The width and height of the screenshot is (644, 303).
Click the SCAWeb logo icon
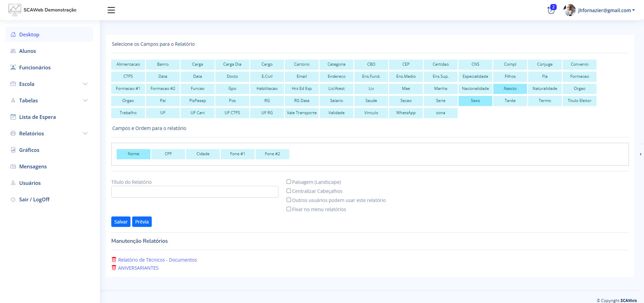pos(14,10)
